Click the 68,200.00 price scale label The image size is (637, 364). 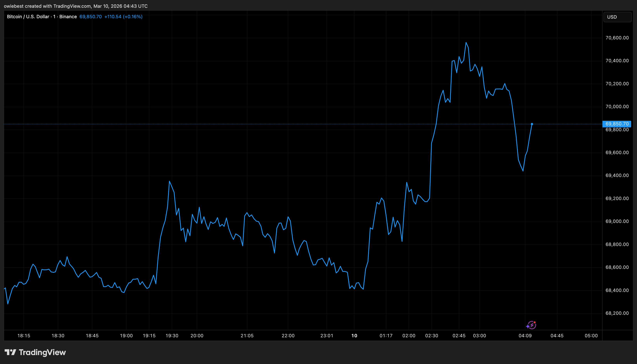[617, 313]
